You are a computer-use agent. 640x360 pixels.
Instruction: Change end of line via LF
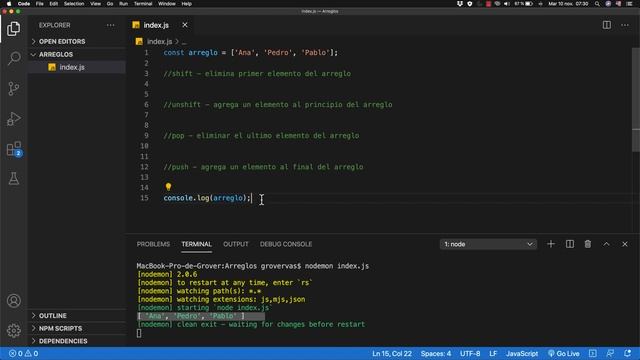[493, 353]
